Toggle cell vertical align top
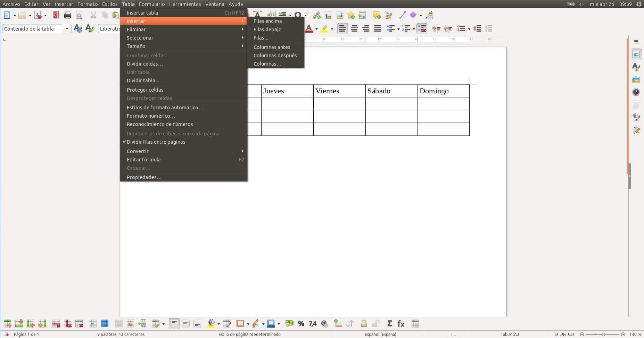644x338 pixels. pyautogui.click(x=174, y=324)
